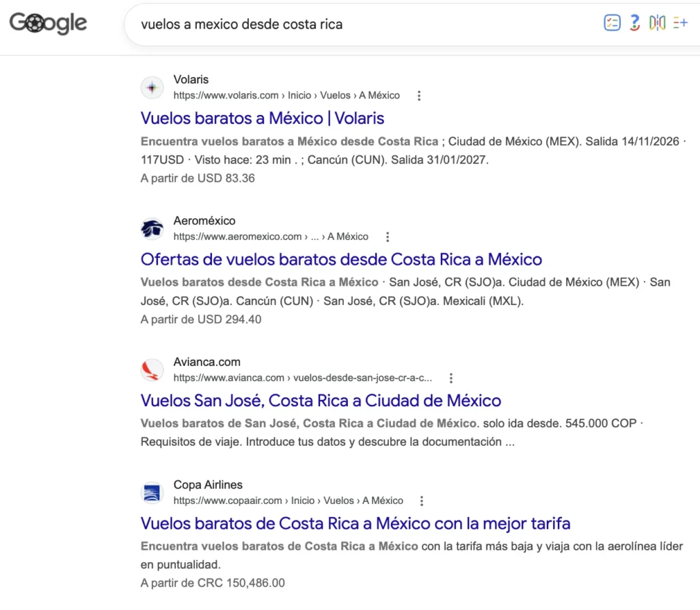Open 'Ofertas de vuelos baratos desde Costa Rica' link

pyautogui.click(x=341, y=259)
